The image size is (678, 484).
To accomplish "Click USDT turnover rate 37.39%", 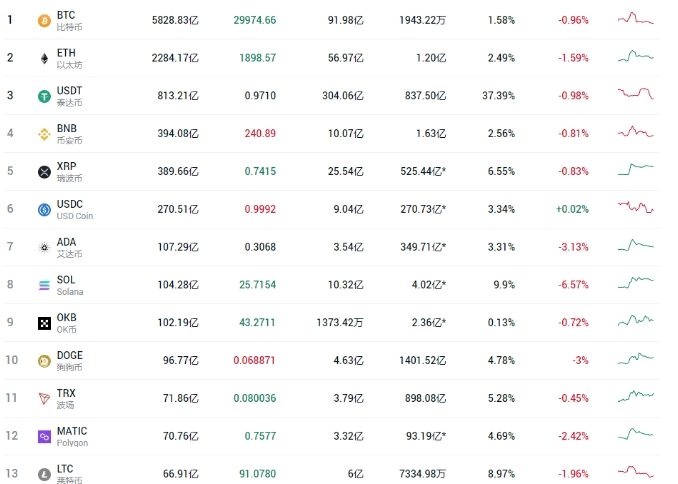I will pyautogui.click(x=499, y=96).
